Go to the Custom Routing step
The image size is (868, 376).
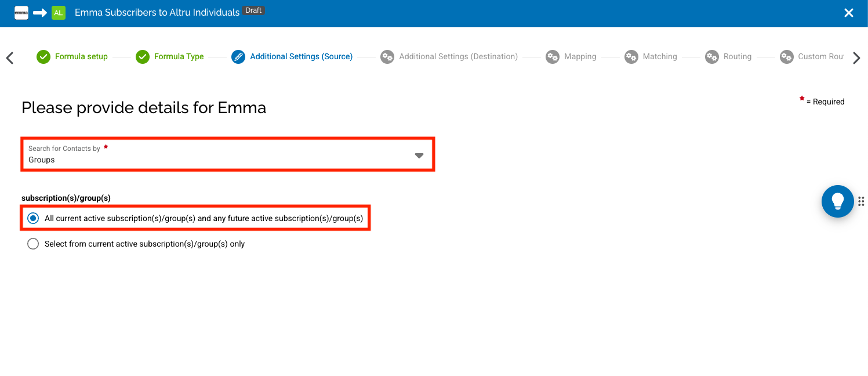pos(820,57)
